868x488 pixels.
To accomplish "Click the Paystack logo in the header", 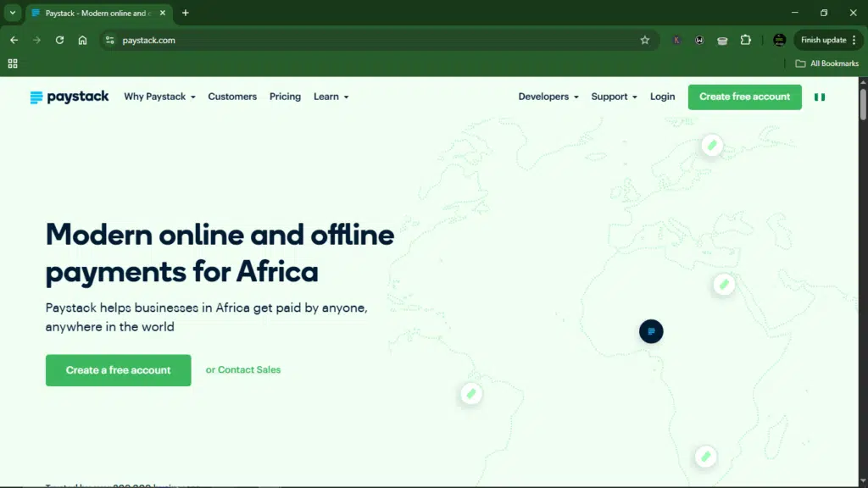I will pos(70,97).
